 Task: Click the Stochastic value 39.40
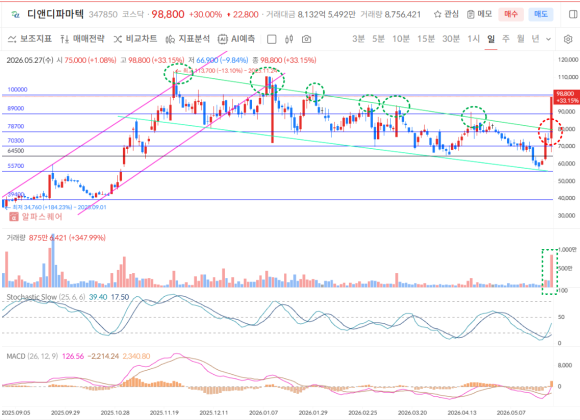click(x=98, y=297)
